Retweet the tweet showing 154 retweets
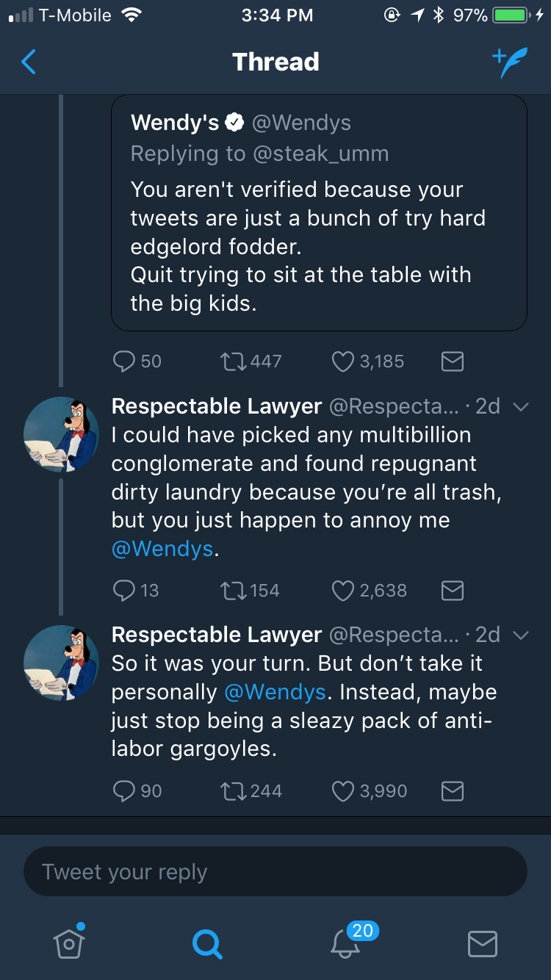Screen dimensions: 551x980 (x=232, y=591)
